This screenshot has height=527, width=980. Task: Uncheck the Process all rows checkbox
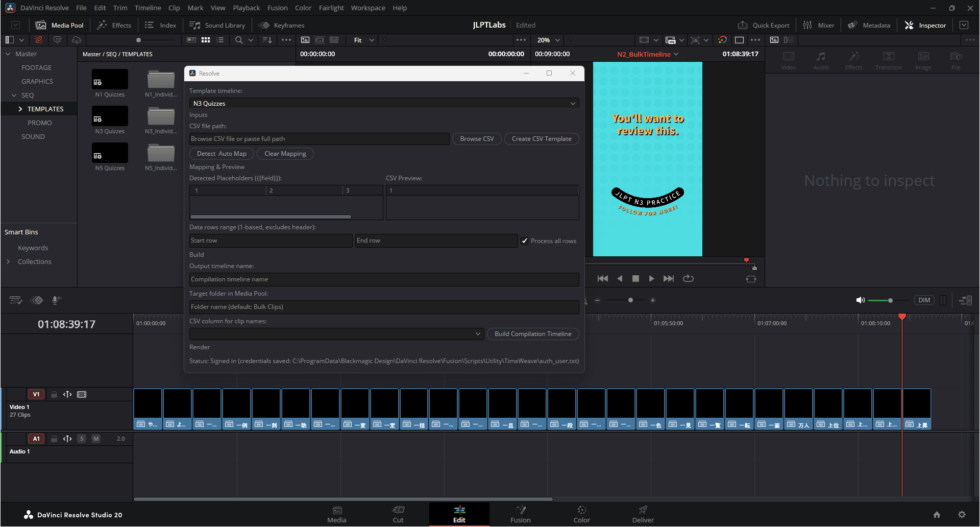pos(525,241)
